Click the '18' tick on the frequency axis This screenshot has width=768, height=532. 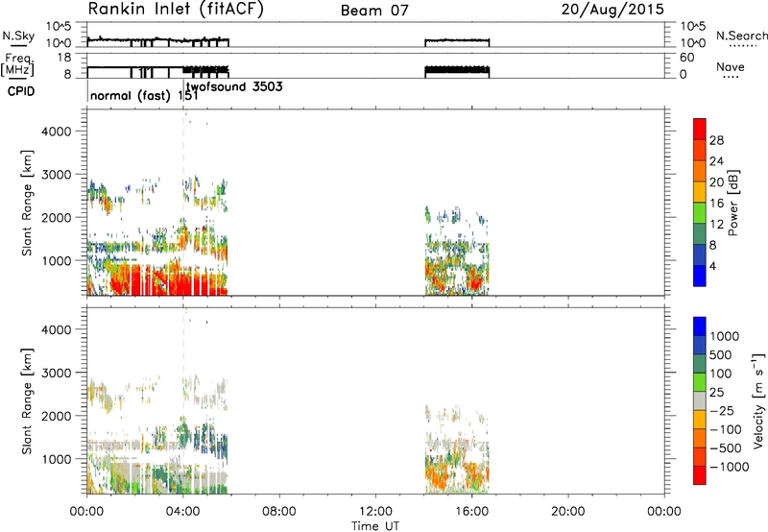[64, 58]
